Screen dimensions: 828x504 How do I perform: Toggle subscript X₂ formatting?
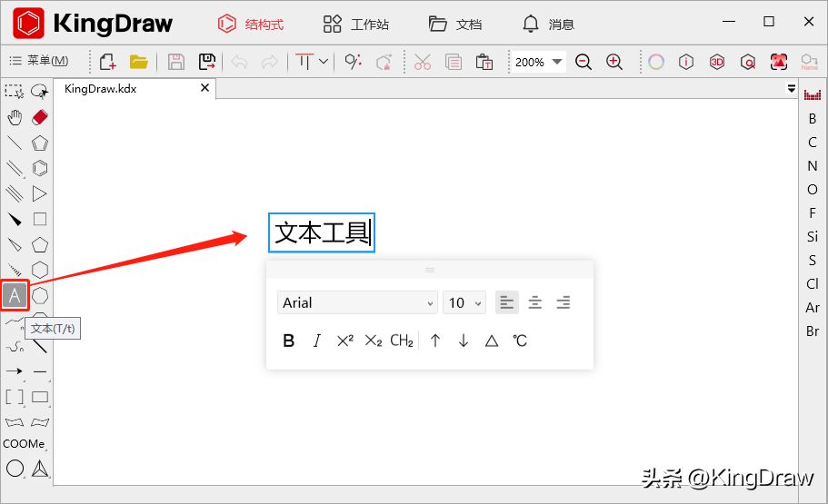pyautogui.click(x=374, y=341)
